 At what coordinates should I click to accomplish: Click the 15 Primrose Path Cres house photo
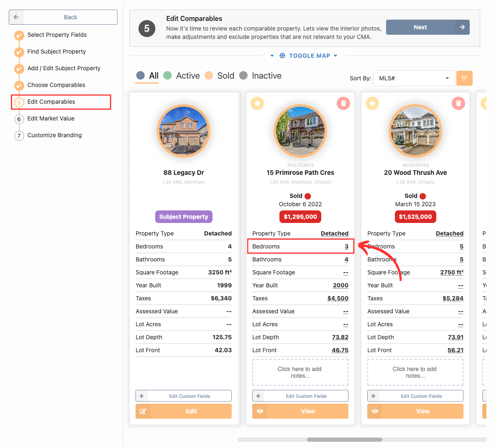300,131
